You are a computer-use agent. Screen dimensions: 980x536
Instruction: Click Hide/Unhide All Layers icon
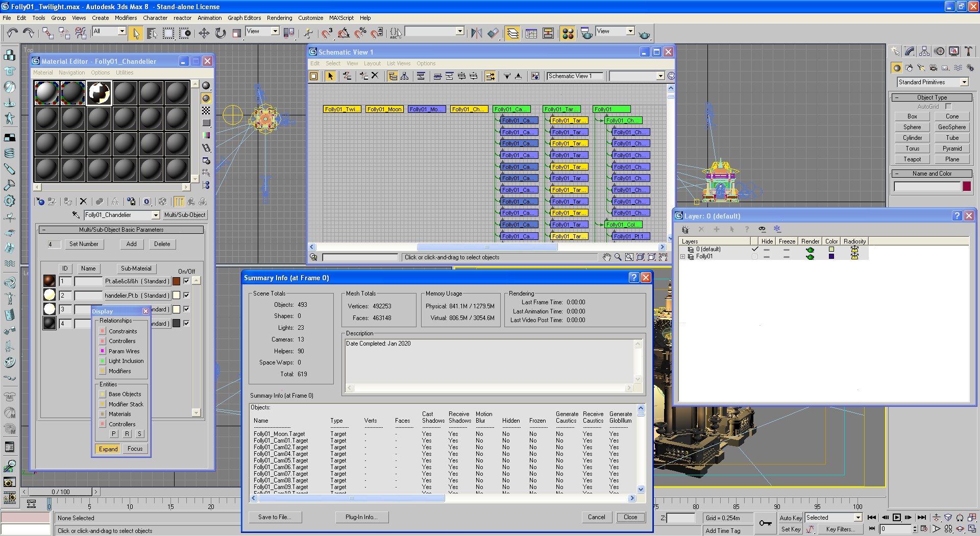pyautogui.click(x=762, y=229)
